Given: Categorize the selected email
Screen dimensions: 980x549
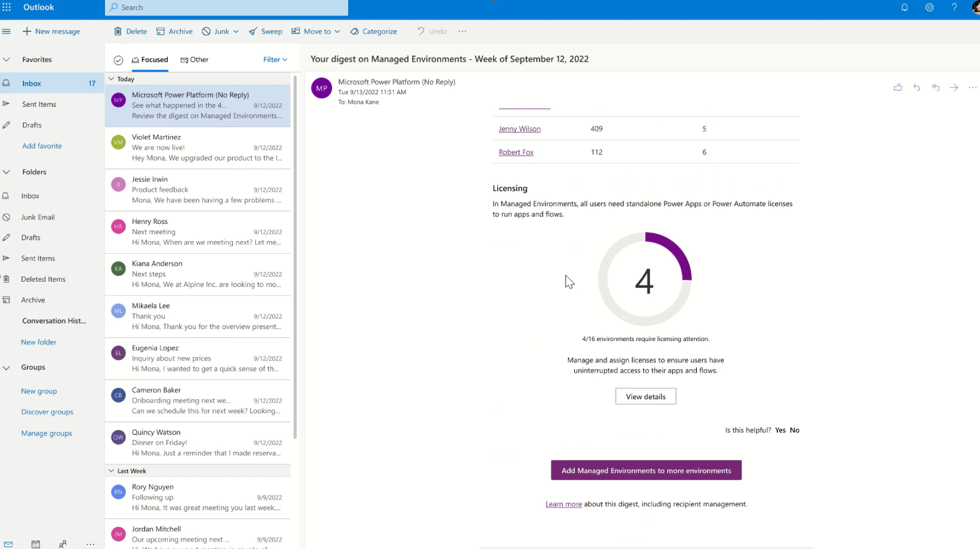Looking at the screenshot, I should [374, 31].
